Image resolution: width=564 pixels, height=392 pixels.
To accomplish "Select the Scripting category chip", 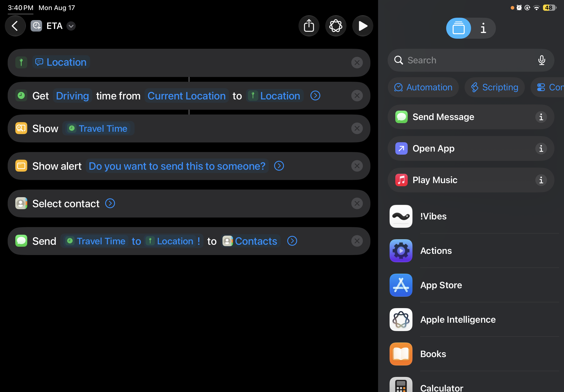I will [x=494, y=87].
